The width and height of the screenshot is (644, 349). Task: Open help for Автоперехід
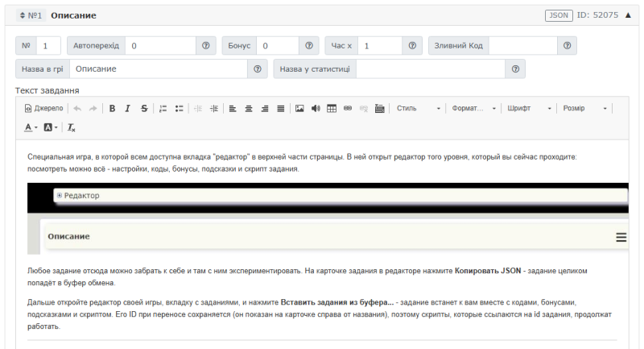[x=206, y=46]
